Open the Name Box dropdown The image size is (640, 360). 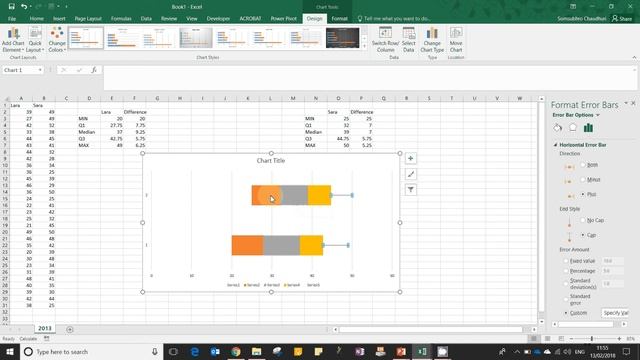pos(40,70)
